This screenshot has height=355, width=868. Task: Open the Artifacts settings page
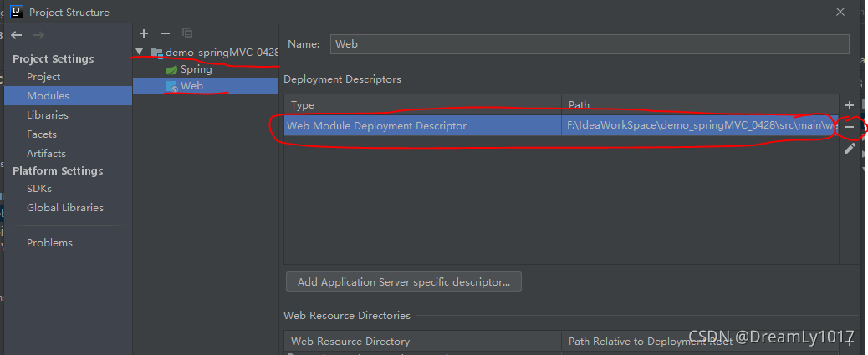tap(46, 154)
